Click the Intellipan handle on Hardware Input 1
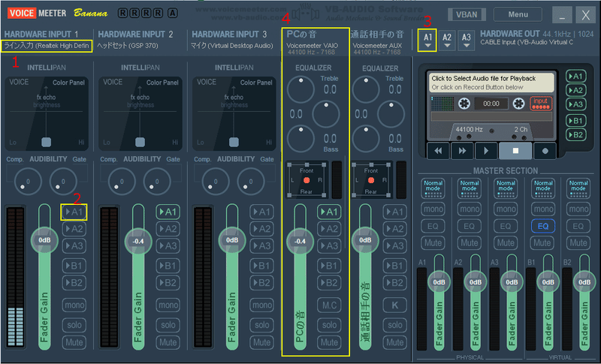The width and height of the screenshot is (601, 364). 46,142
